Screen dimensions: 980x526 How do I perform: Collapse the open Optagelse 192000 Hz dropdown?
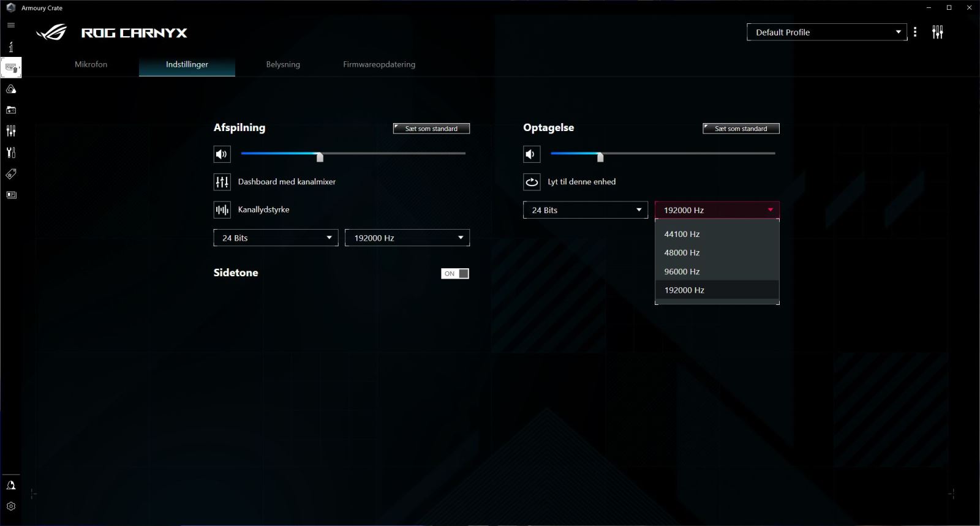click(717, 210)
